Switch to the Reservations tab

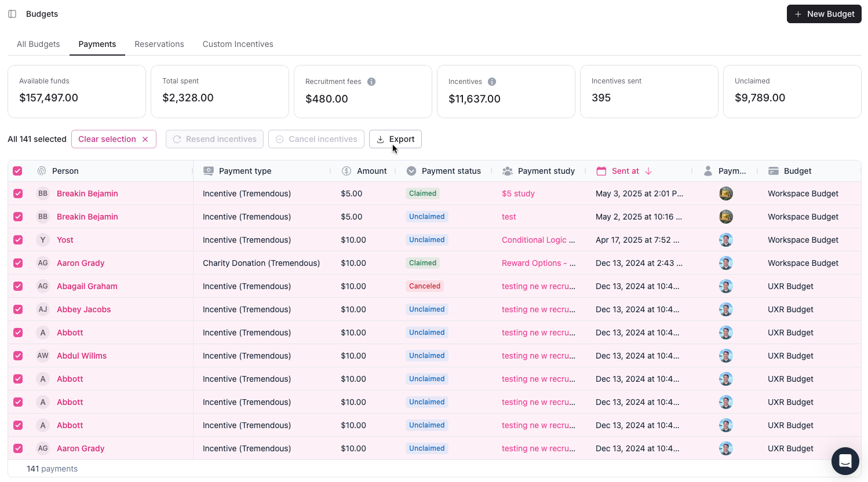[159, 44]
